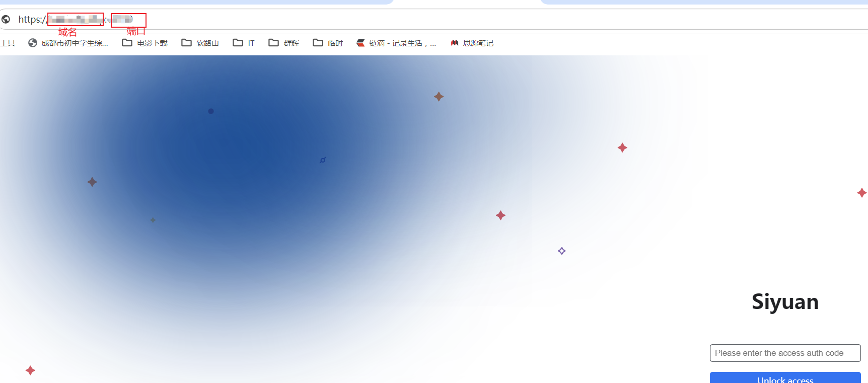Screen dimensions: 868x383
Task: Click the Unlock access button
Action: click(x=785, y=378)
